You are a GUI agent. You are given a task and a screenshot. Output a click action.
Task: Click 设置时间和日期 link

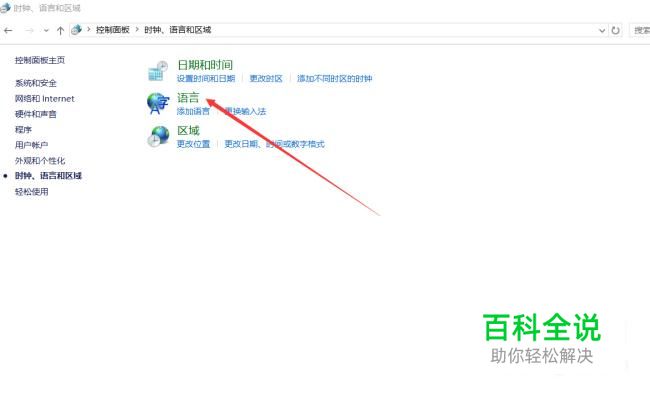click(x=206, y=79)
